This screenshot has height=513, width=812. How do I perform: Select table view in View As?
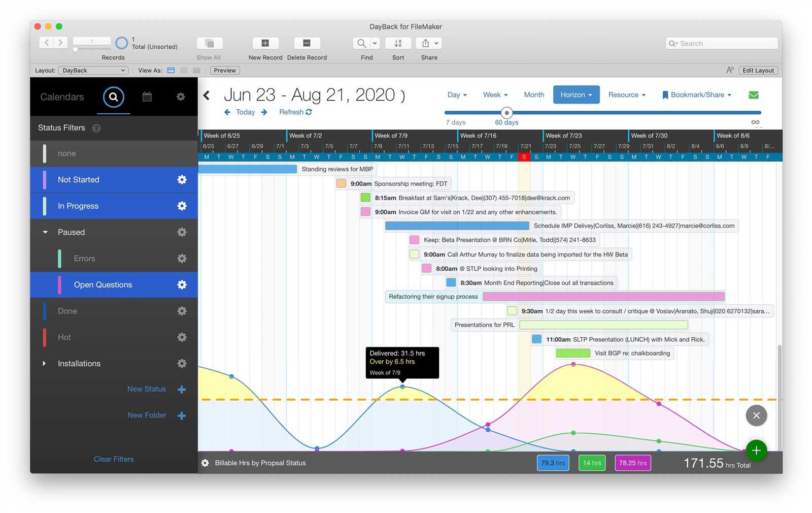click(x=197, y=70)
